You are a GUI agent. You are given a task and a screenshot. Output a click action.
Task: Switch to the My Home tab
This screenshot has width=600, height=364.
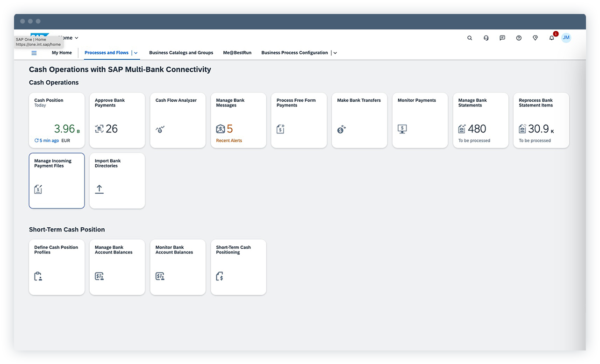click(61, 53)
